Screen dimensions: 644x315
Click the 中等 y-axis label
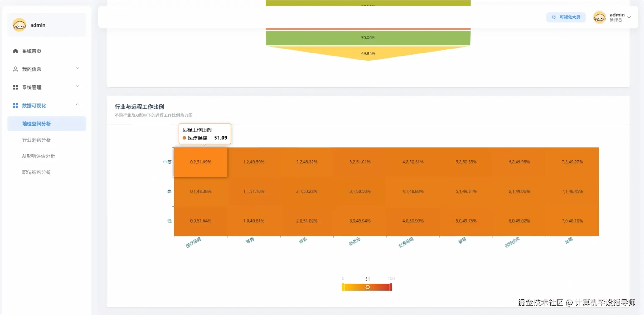167,162
